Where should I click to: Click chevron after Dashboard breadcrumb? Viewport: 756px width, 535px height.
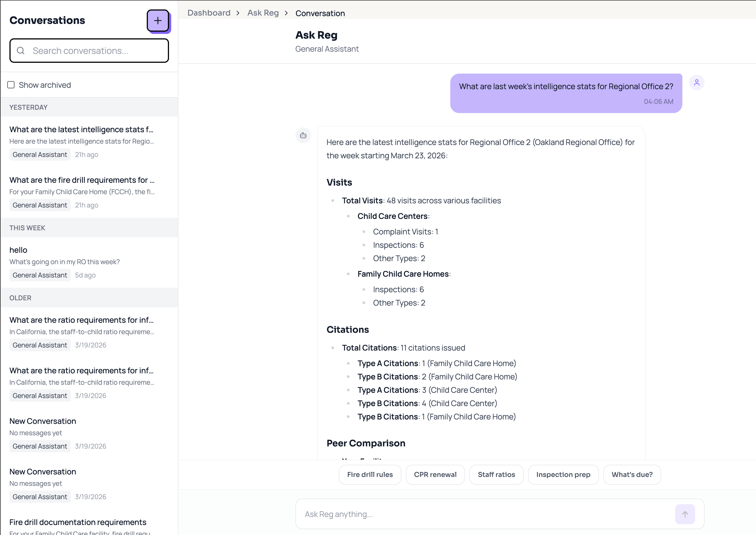pos(238,13)
